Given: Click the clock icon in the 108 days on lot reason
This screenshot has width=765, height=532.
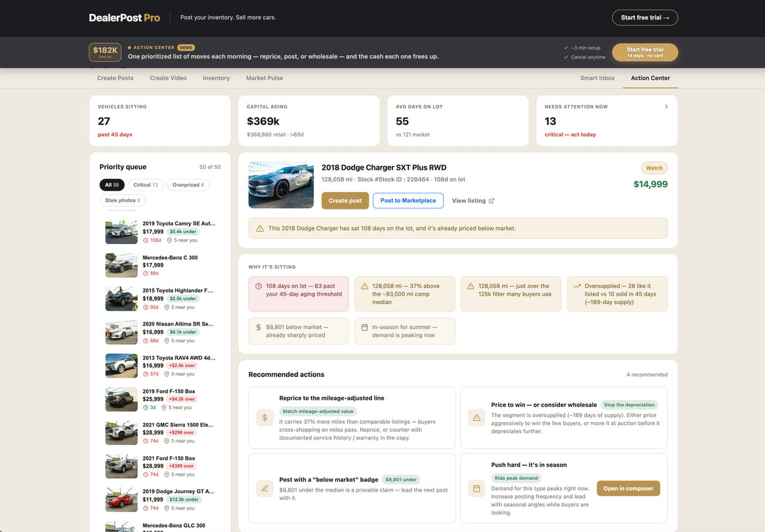Looking at the screenshot, I should (x=259, y=286).
